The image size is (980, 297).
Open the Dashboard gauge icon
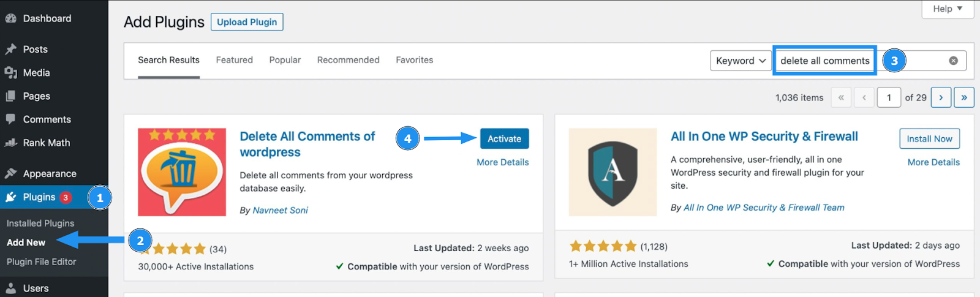pos(10,18)
